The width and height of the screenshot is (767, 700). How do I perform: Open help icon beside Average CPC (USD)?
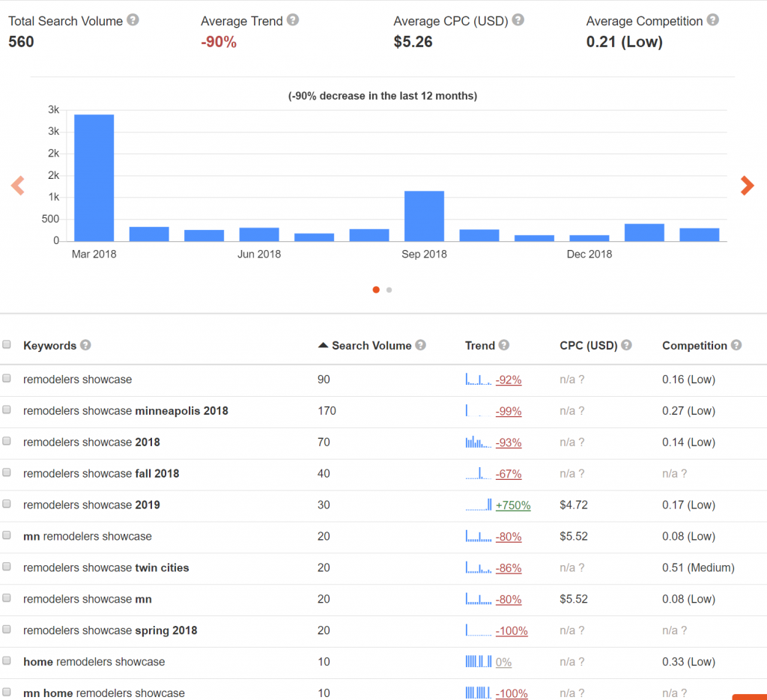[x=518, y=20]
